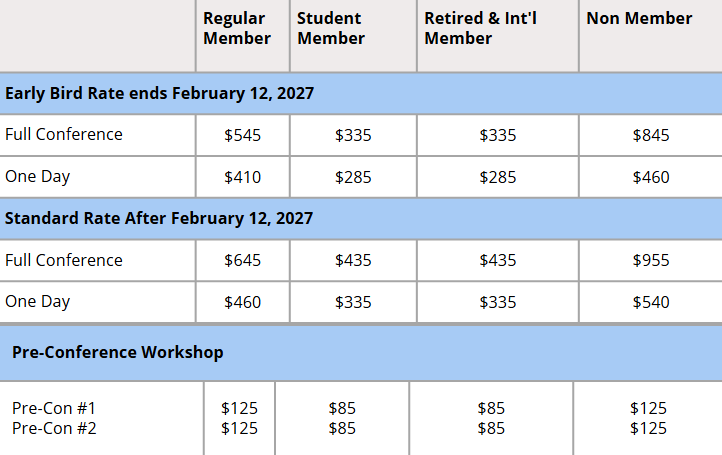
Task: Click the Regular Member column header
Action: (x=237, y=28)
